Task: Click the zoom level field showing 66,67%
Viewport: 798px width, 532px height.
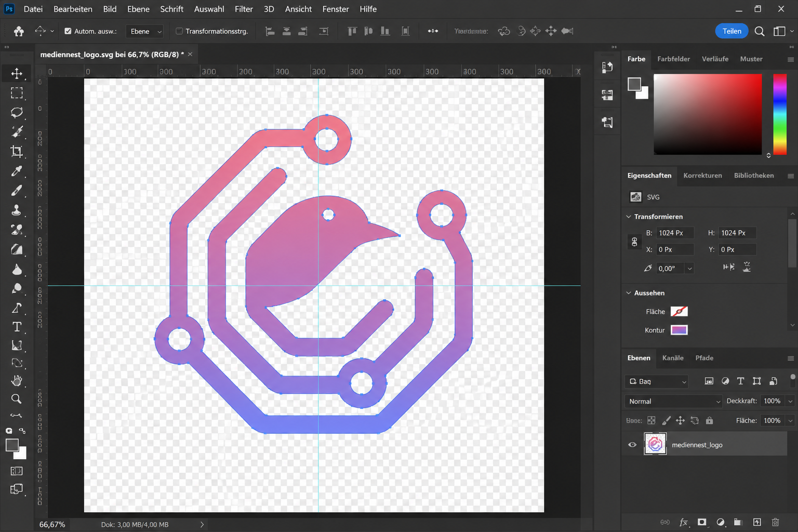Action: coord(52,525)
